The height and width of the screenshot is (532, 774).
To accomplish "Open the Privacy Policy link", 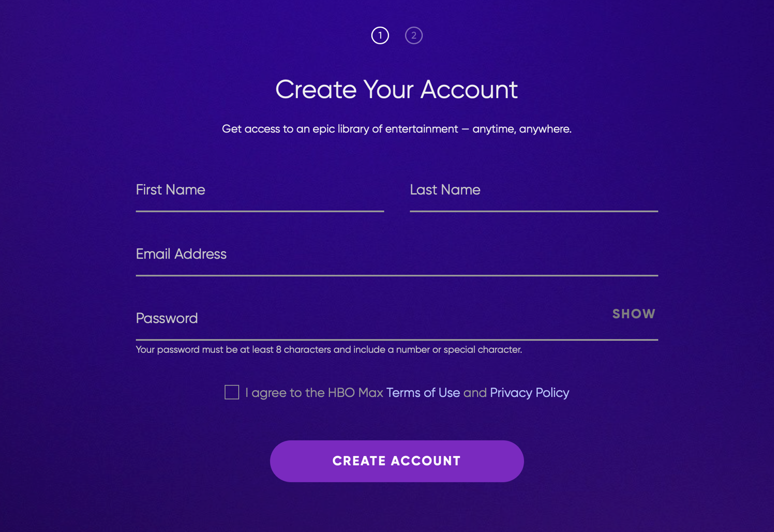I will (529, 393).
